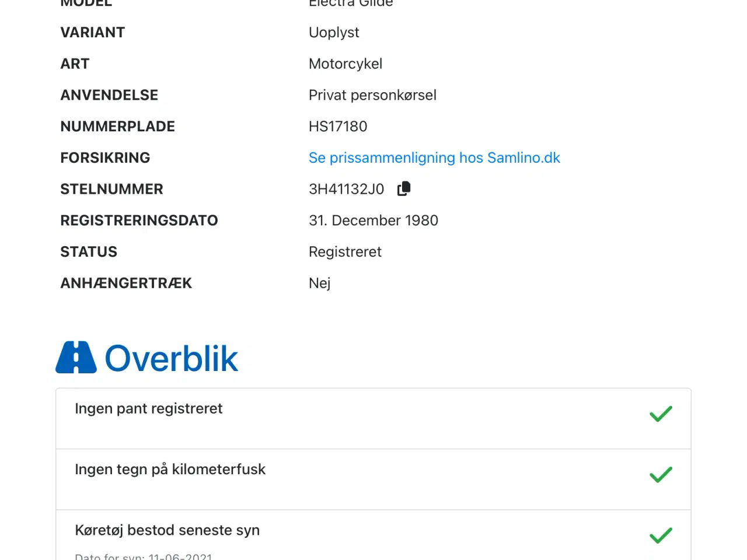Screen dimensions: 747x560
Task: Click the Dato for syn text
Action: click(x=144, y=556)
